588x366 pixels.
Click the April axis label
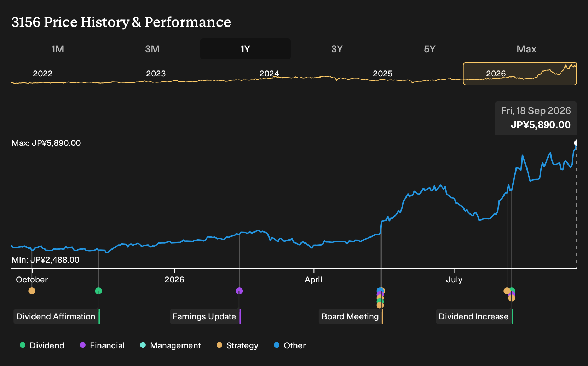(313, 280)
